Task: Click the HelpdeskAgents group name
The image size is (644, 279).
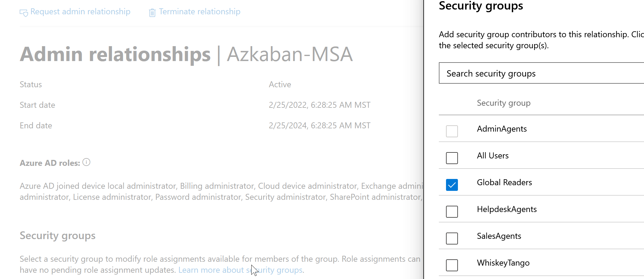Action: (507, 209)
